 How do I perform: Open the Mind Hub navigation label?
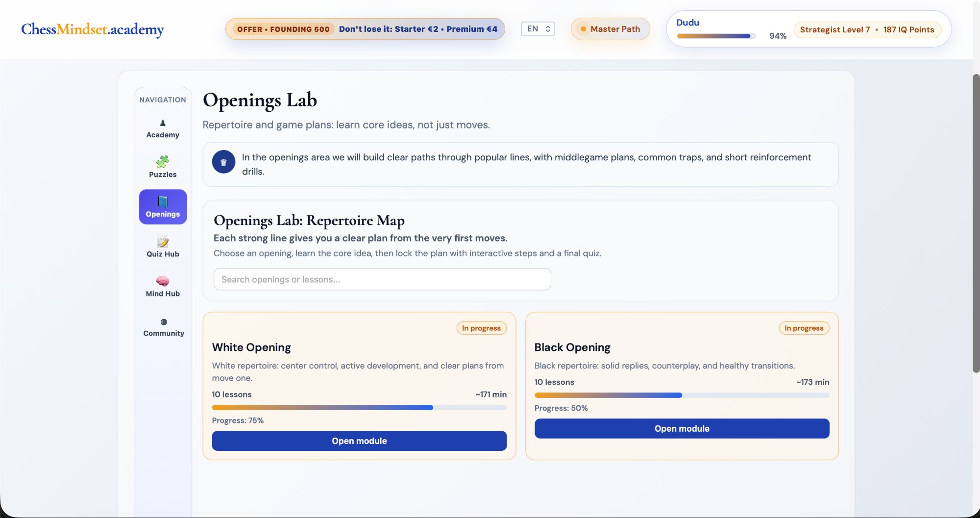(163, 294)
